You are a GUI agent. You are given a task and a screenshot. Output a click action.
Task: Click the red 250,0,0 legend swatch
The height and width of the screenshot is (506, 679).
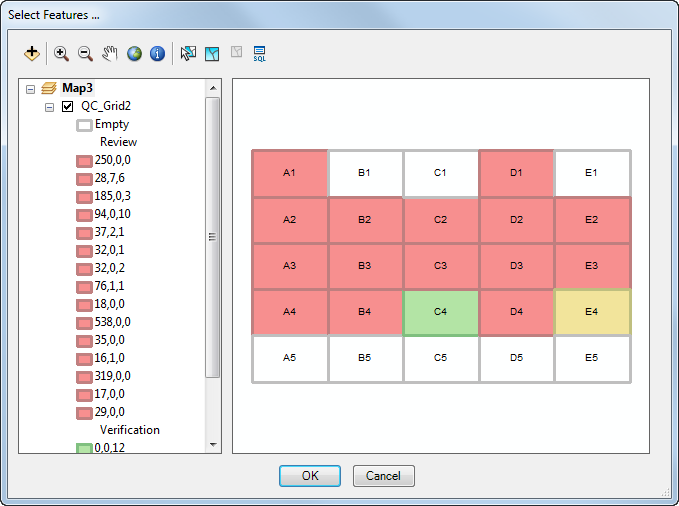point(84,160)
